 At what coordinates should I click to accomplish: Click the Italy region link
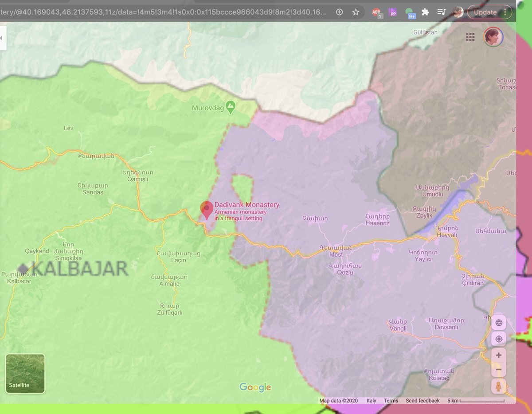click(372, 401)
